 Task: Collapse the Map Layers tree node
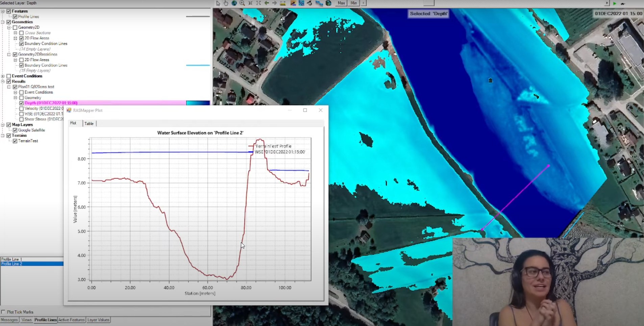point(3,125)
